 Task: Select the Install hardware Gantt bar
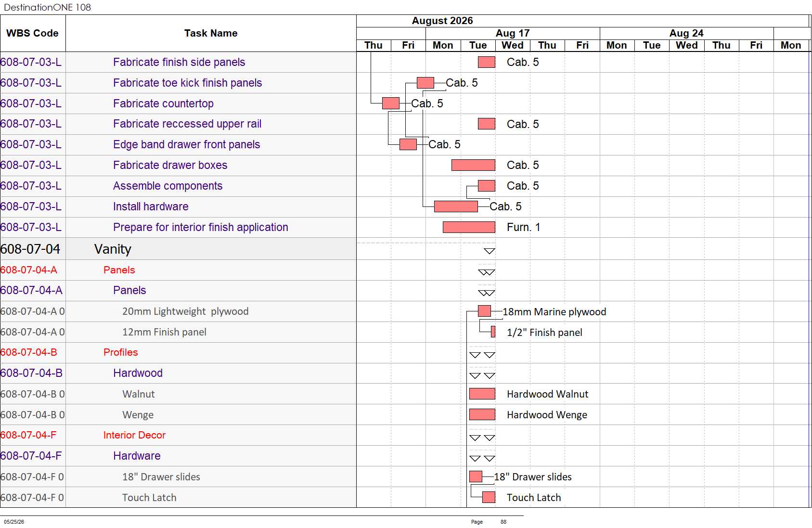[x=456, y=206]
